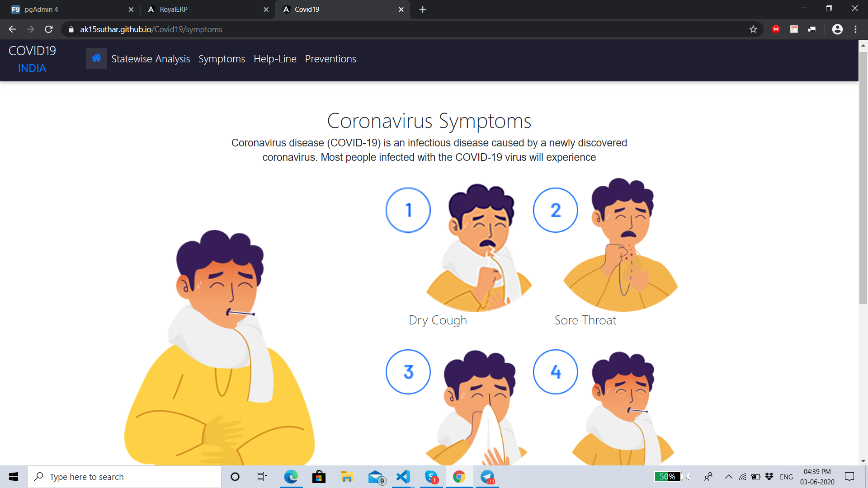Reload the Covid19 page

click(49, 29)
